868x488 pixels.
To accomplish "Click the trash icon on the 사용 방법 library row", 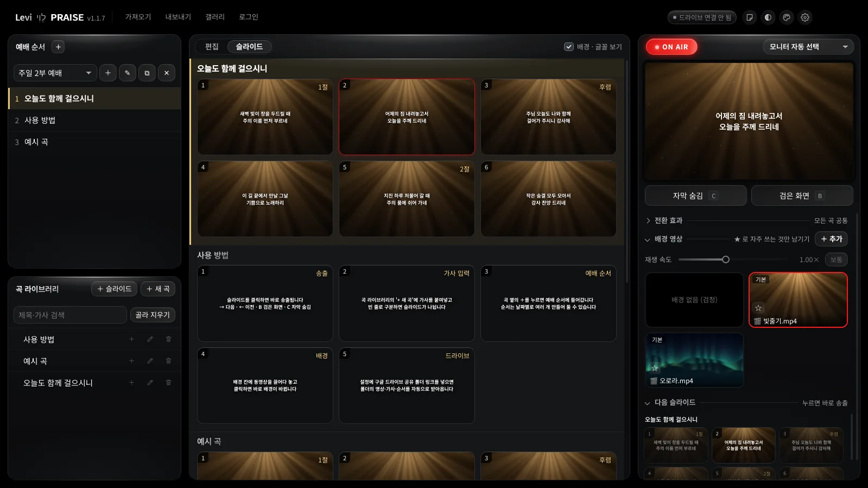I will [168, 339].
